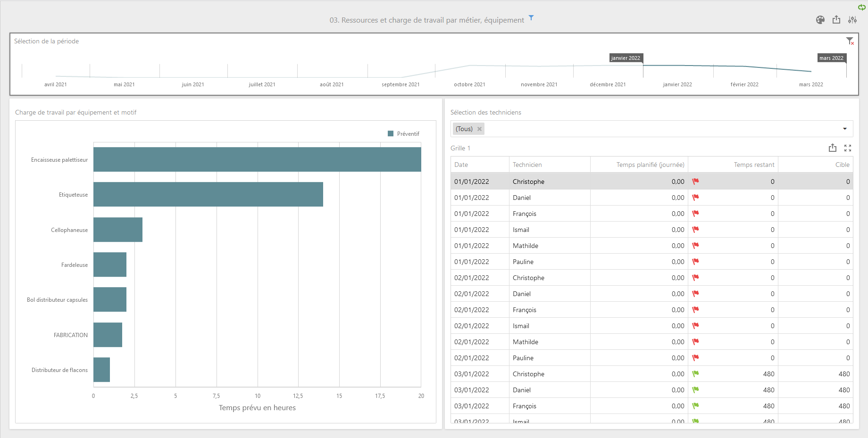Sort by Temps planifié (journée) header
This screenshot has height=438, width=868.
click(x=639, y=165)
